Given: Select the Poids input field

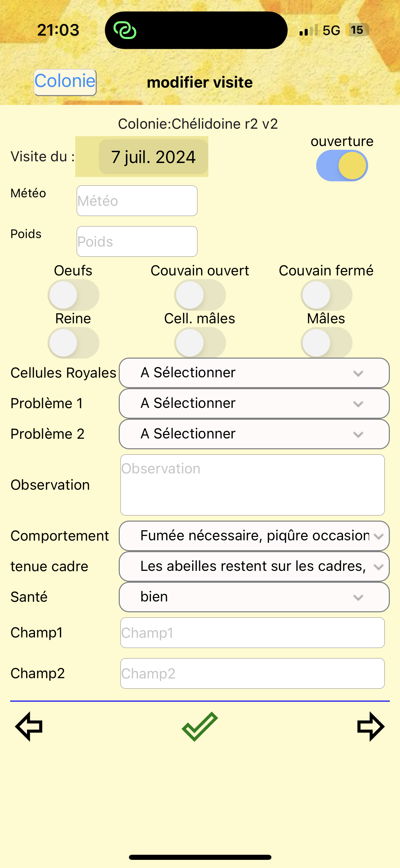Looking at the screenshot, I should pos(137,241).
